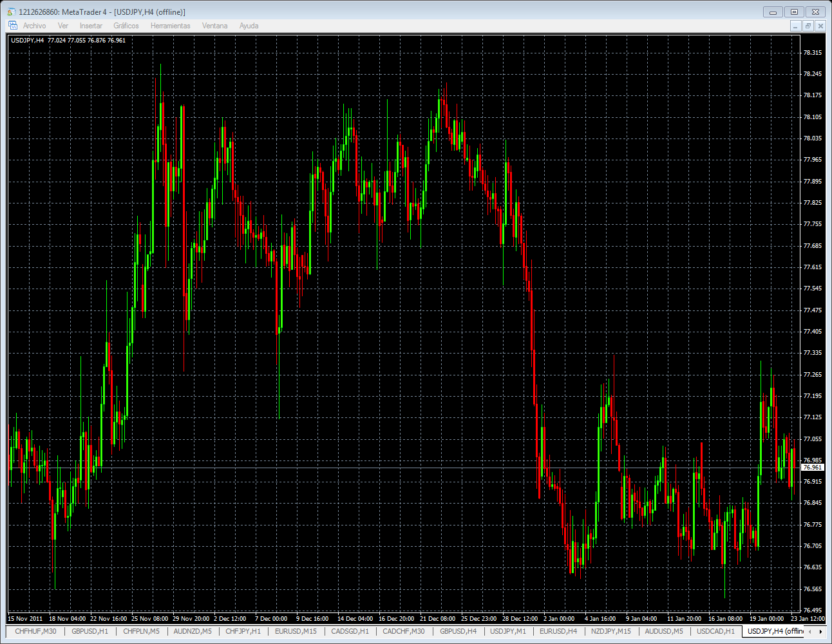The image size is (832, 644).
Task: Restore down the inner chart window
Action: tap(808, 26)
